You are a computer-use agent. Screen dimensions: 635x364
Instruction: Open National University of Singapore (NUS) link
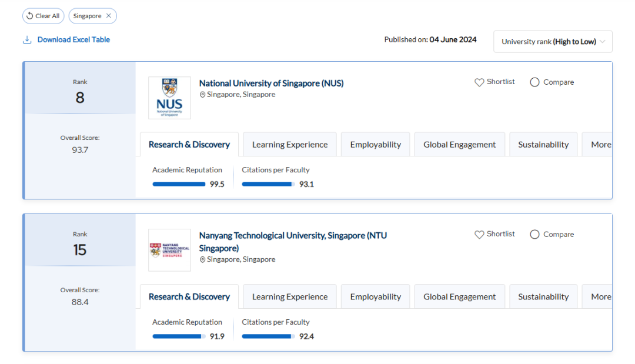(271, 83)
